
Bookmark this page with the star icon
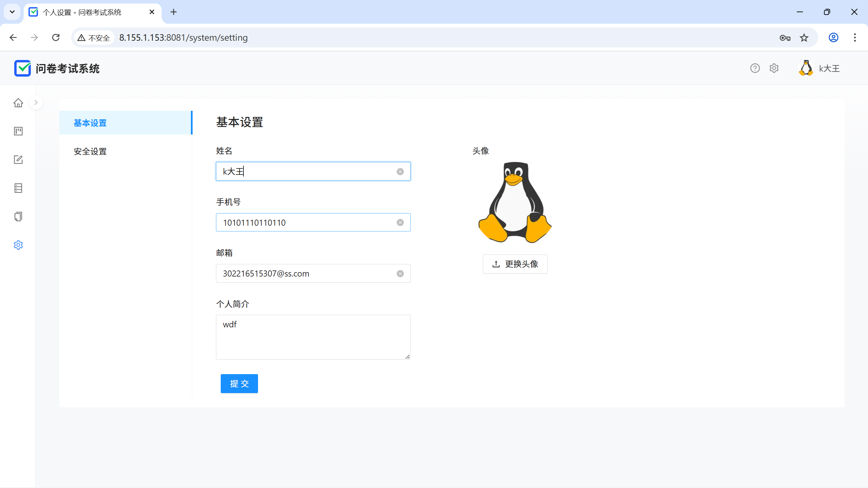[804, 38]
